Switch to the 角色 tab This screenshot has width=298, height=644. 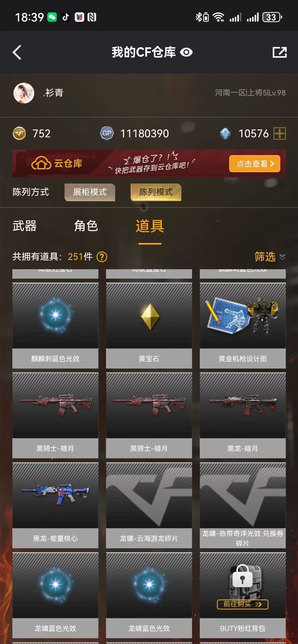(x=86, y=226)
